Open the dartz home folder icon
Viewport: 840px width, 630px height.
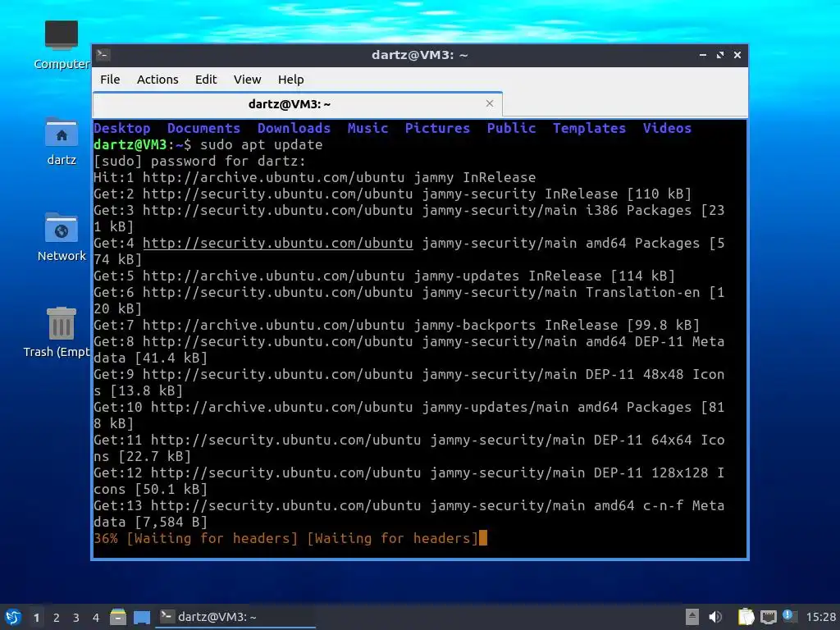[61, 141]
